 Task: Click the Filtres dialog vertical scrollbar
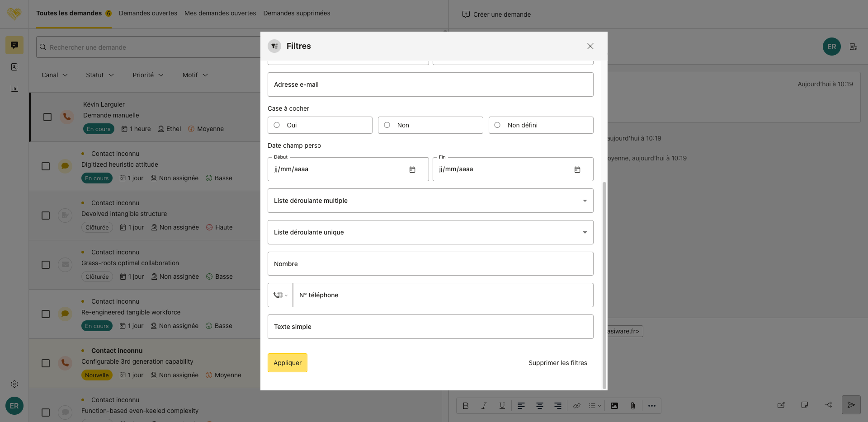[604, 285]
